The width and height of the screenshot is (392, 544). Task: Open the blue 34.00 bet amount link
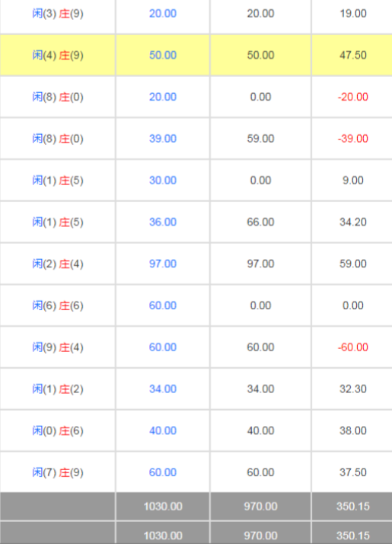[x=163, y=389]
